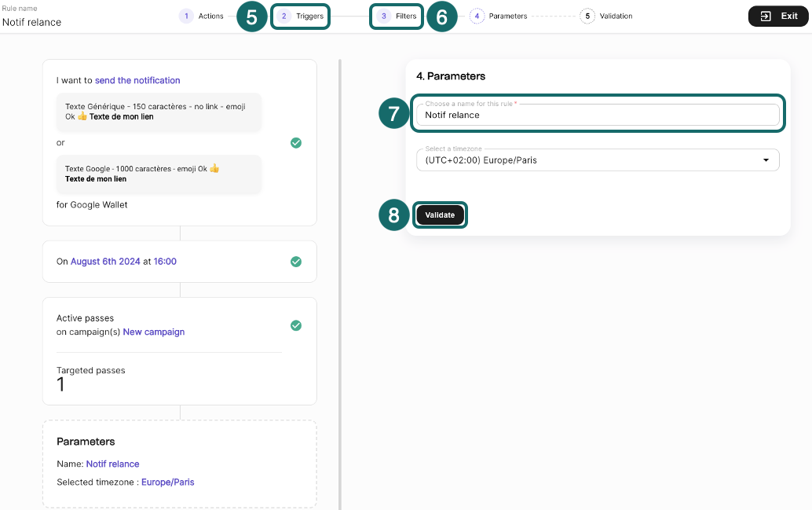Click the 16:00 time link
The width and height of the screenshot is (812, 510).
pos(166,262)
